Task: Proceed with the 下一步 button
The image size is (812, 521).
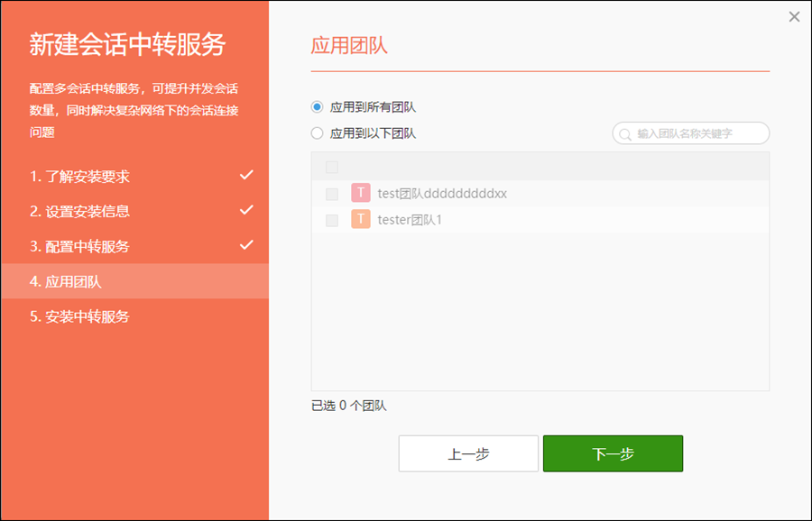Action: (x=614, y=453)
